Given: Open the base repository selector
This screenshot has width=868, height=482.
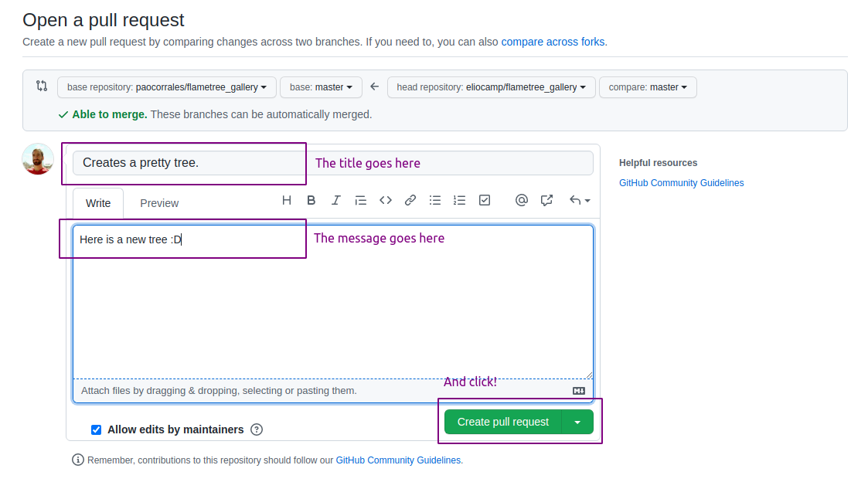Looking at the screenshot, I should pyautogui.click(x=166, y=87).
